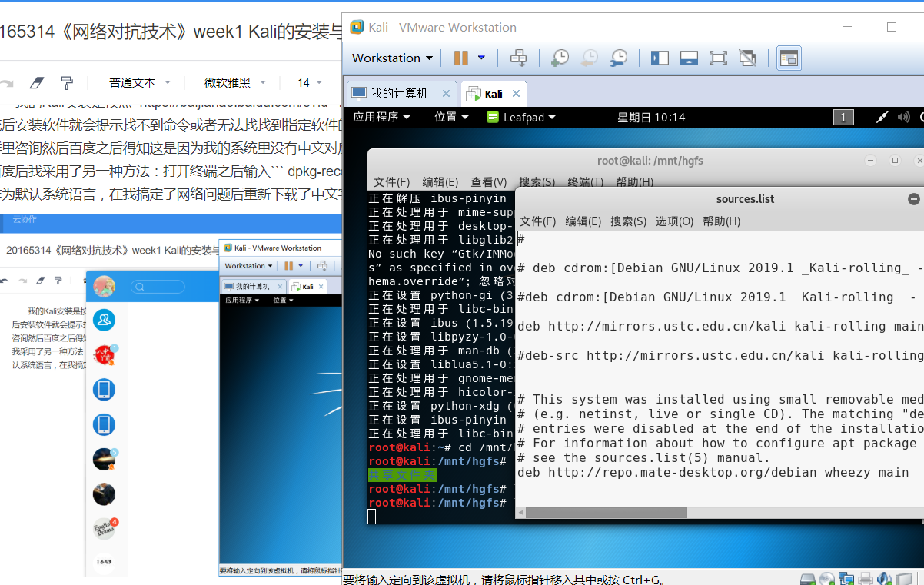Revert to the previous snapshot icon

(x=590, y=58)
